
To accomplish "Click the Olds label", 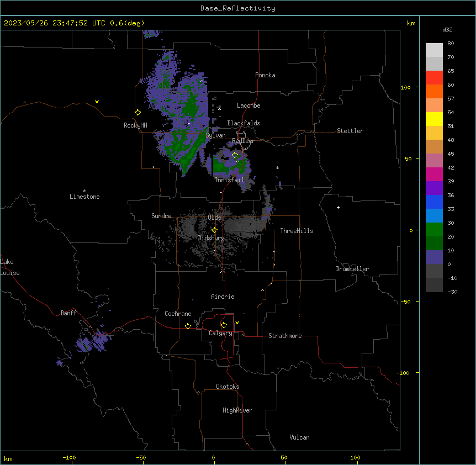I will pyautogui.click(x=214, y=218).
